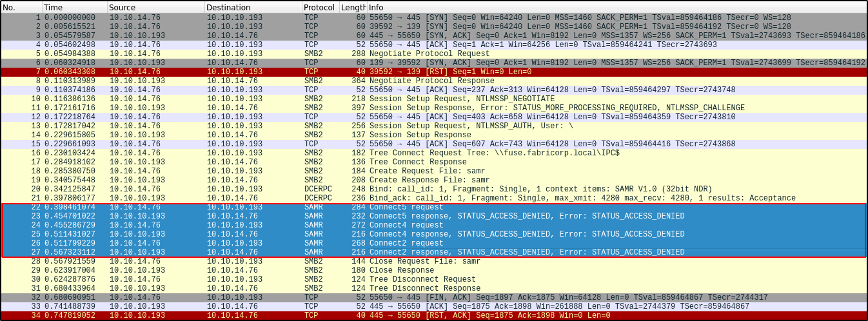Click the Destination column header
This screenshot has height=321, width=868.
pyautogui.click(x=252, y=7)
